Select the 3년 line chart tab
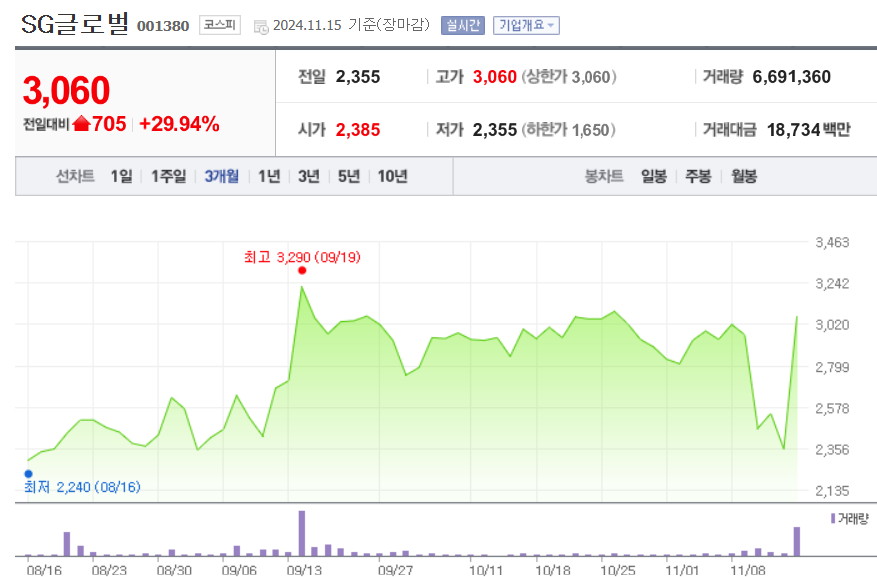This screenshot has width=877, height=577. tap(309, 176)
